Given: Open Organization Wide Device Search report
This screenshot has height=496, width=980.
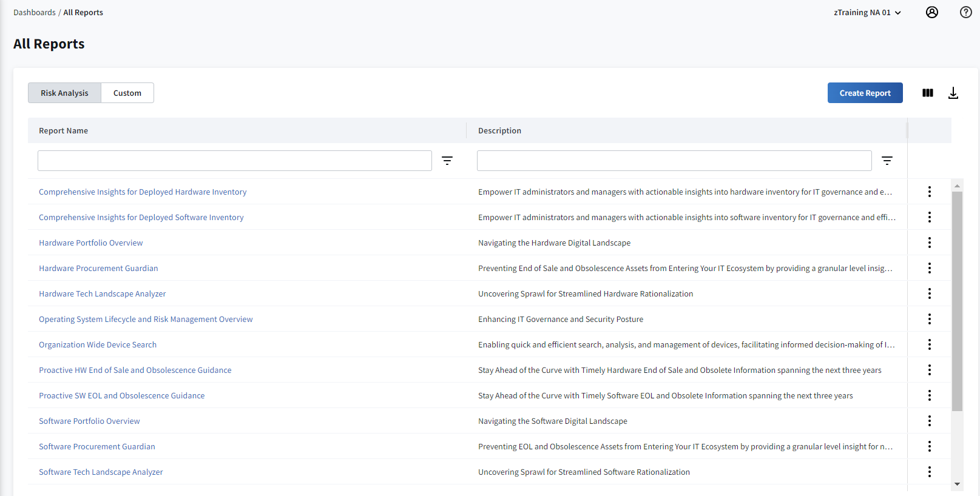Looking at the screenshot, I should tap(98, 344).
